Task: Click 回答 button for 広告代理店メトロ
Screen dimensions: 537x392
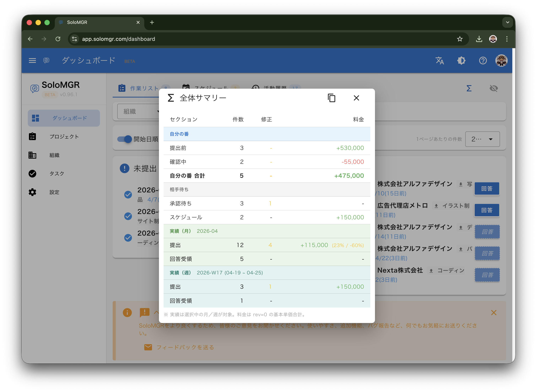Action: coord(487,210)
